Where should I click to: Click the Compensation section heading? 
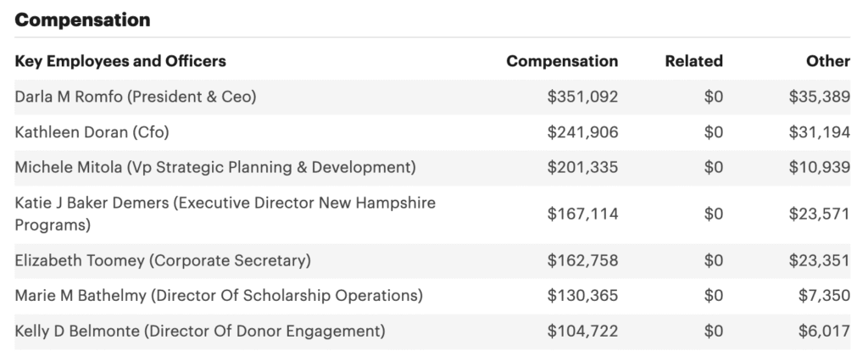[82, 19]
